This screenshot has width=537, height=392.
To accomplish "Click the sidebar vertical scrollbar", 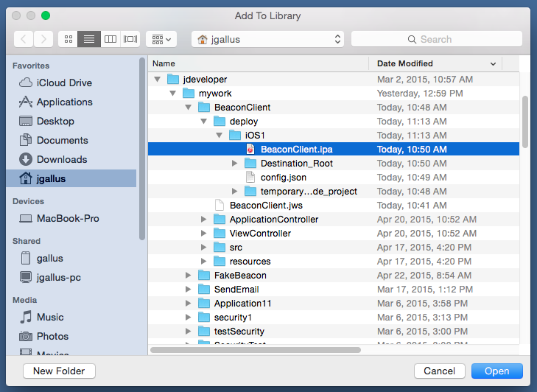I will pyautogui.click(x=141, y=149).
